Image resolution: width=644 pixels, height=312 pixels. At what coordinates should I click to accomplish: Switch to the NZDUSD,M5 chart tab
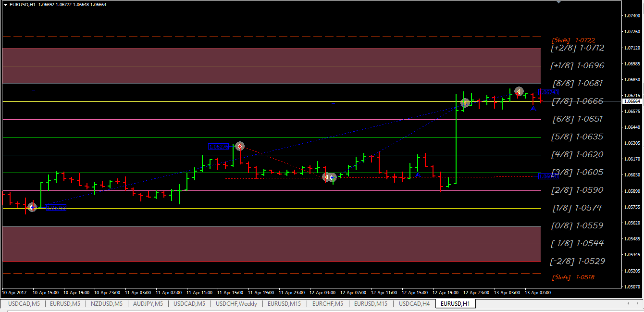point(107,303)
